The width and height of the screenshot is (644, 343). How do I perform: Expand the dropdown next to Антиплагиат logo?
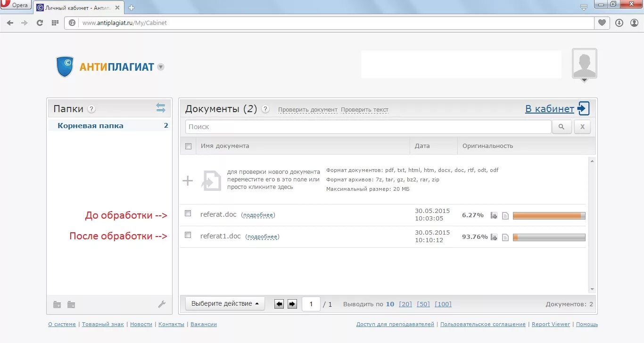(x=161, y=67)
